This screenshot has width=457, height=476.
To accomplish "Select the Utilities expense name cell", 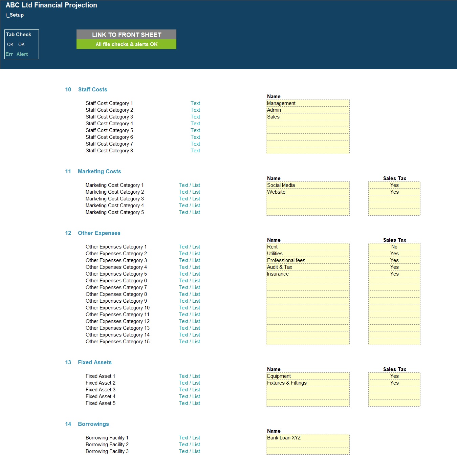I will click(308, 254).
